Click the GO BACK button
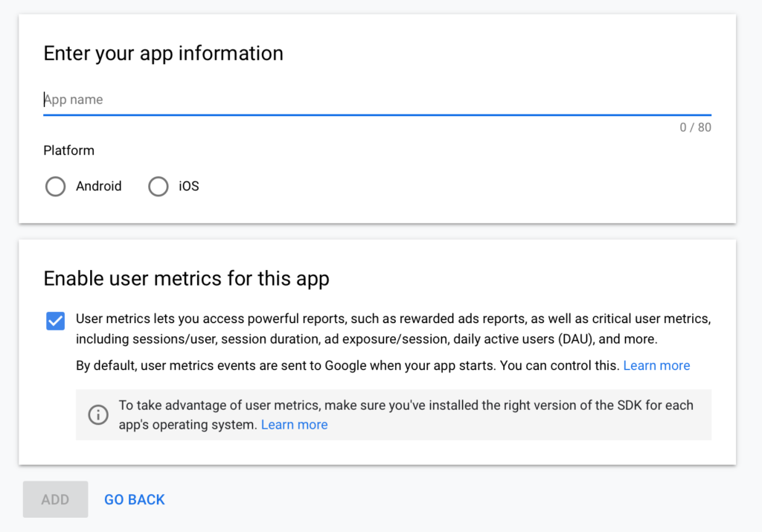762x532 pixels. 135,499
